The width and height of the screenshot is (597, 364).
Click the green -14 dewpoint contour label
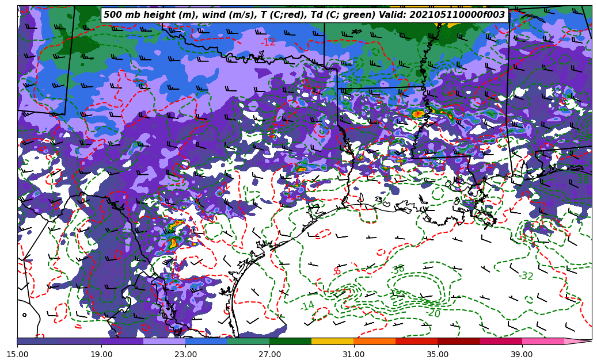(307, 305)
